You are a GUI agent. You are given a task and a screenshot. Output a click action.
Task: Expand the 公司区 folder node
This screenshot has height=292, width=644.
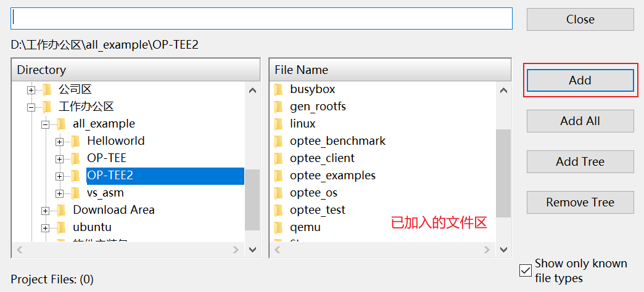click(31, 90)
